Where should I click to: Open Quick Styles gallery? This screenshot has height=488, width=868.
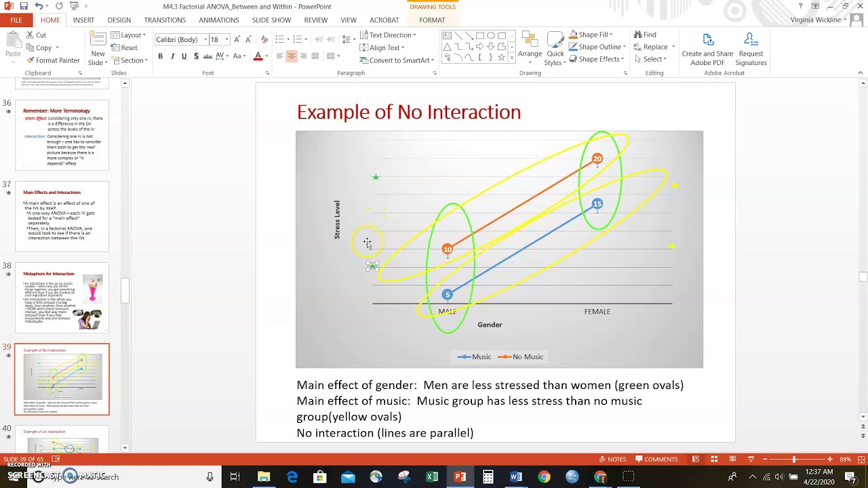555,49
